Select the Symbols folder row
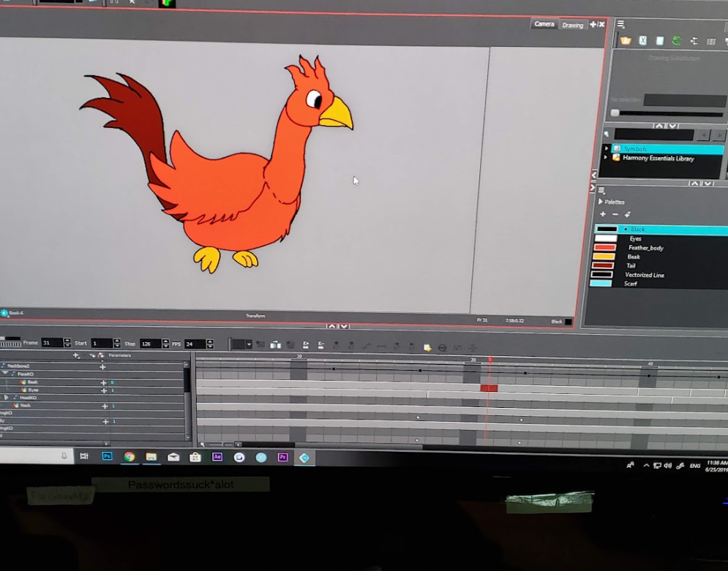 [667, 149]
